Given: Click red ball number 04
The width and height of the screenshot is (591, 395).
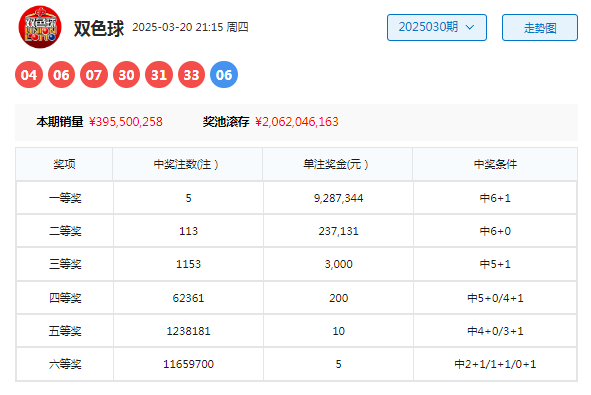Looking at the screenshot, I should pos(29,75).
